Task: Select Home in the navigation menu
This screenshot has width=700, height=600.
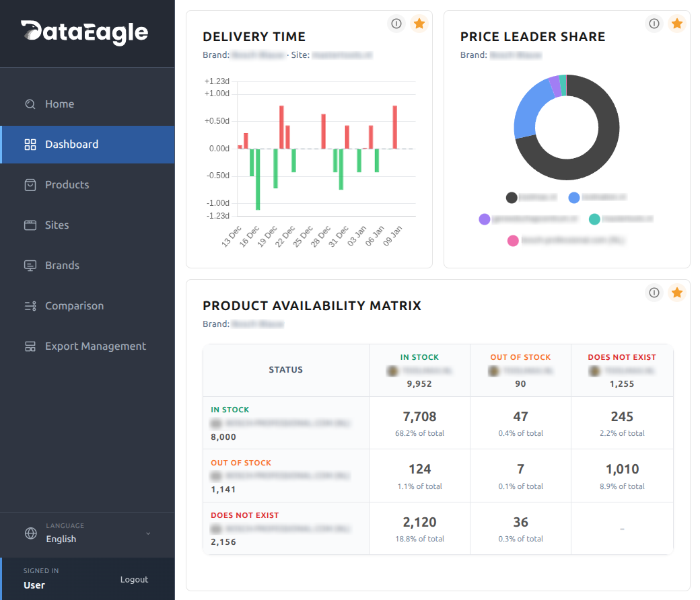Action: point(59,104)
